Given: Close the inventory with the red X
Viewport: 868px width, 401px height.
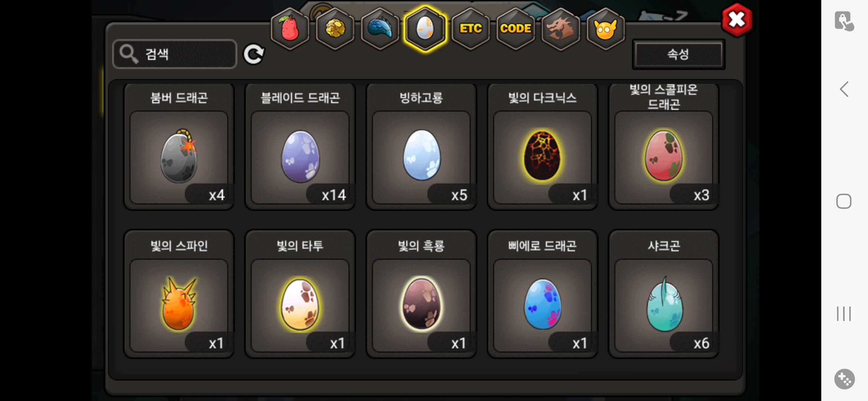Looking at the screenshot, I should [x=737, y=20].
